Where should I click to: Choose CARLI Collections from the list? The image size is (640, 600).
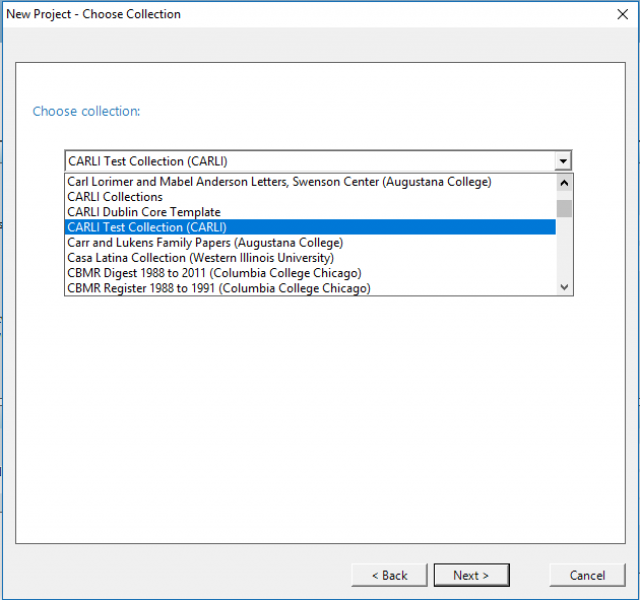pyautogui.click(x=310, y=197)
